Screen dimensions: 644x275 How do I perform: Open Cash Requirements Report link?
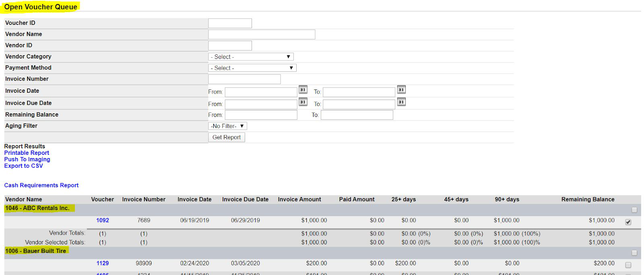click(41, 185)
